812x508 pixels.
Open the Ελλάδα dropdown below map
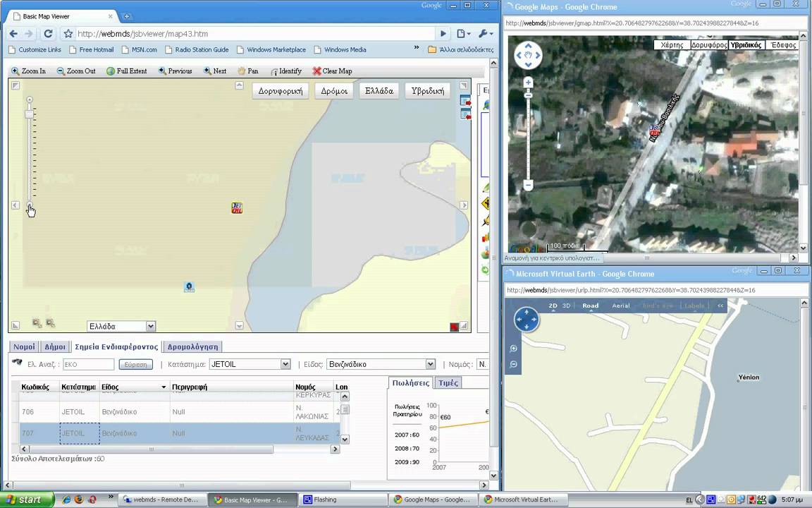click(x=121, y=326)
